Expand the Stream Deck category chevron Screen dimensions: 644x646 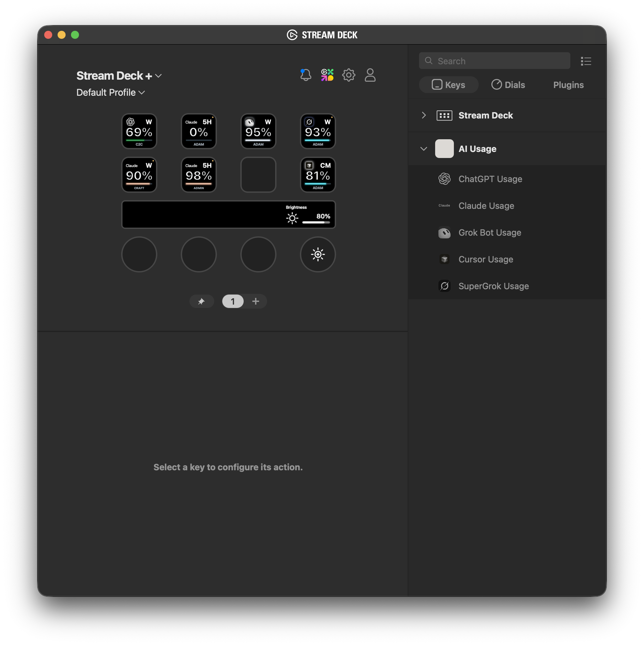click(424, 115)
